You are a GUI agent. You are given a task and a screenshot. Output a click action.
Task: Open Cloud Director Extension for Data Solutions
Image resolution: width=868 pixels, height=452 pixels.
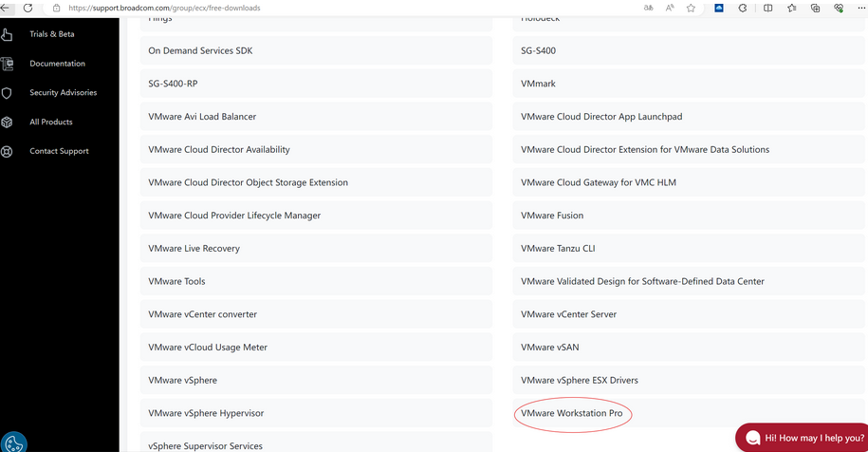(x=690, y=150)
